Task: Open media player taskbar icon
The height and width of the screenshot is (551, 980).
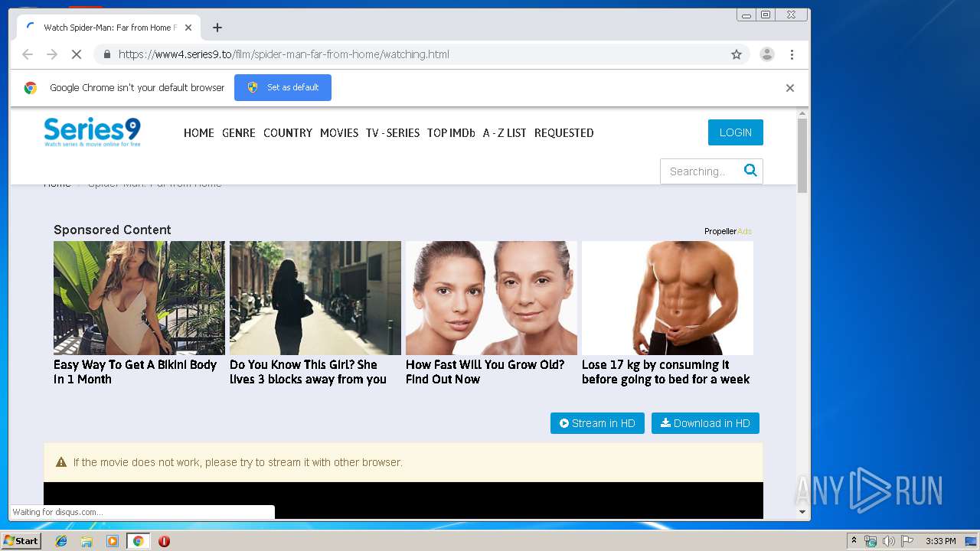Action: tap(113, 541)
